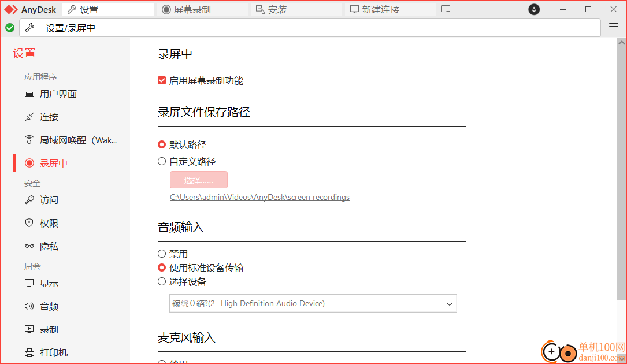This screenshot has height=364, width=627.
Task: Select the 默认路径 radio button
Action: click(x=162, y=144)
